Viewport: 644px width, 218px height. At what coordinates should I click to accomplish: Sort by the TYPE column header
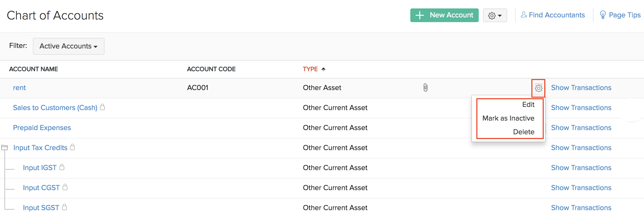coord(311,69)
